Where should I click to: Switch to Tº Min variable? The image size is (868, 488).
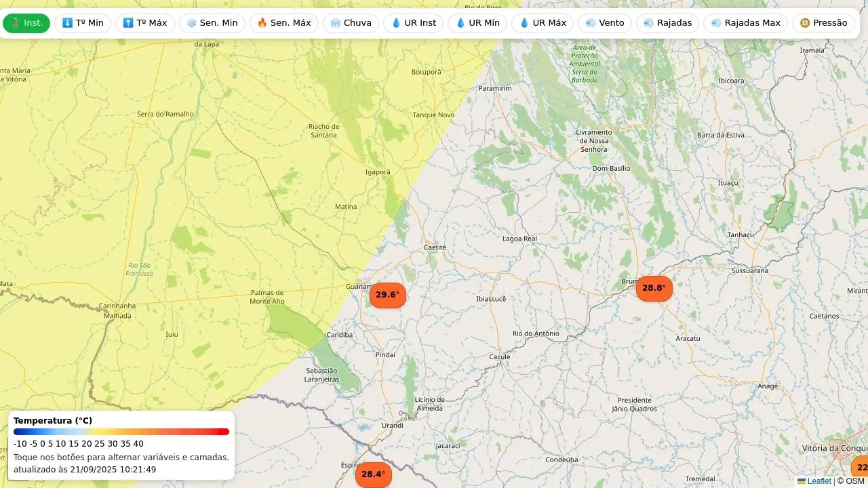tap(83, 23)
